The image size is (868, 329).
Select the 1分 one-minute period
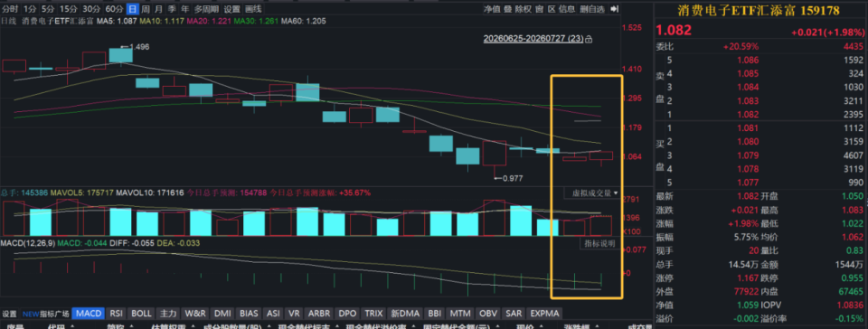pyautogui.click(x=31, y=9)
